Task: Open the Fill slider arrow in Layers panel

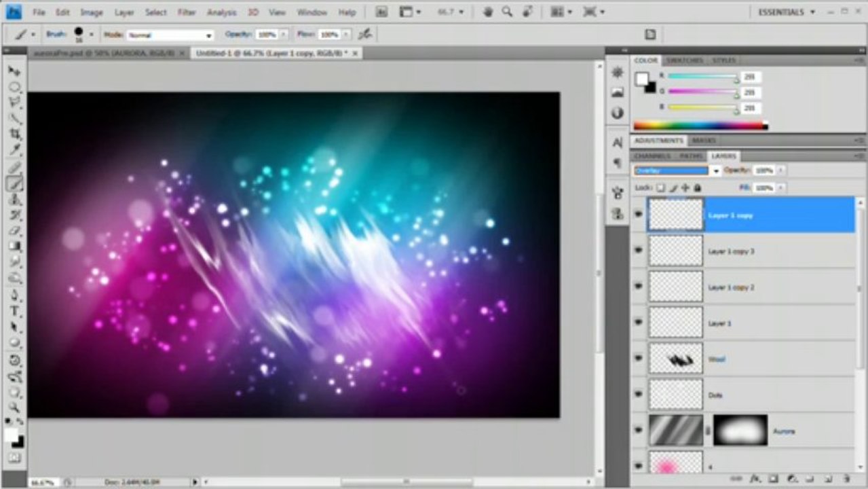Action: (x=780, y=187)
